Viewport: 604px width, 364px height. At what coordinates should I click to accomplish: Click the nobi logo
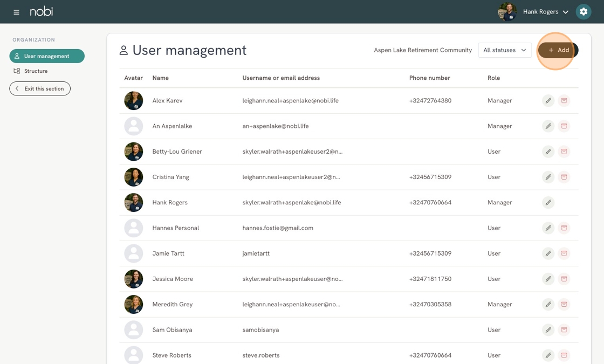[42, 11]
